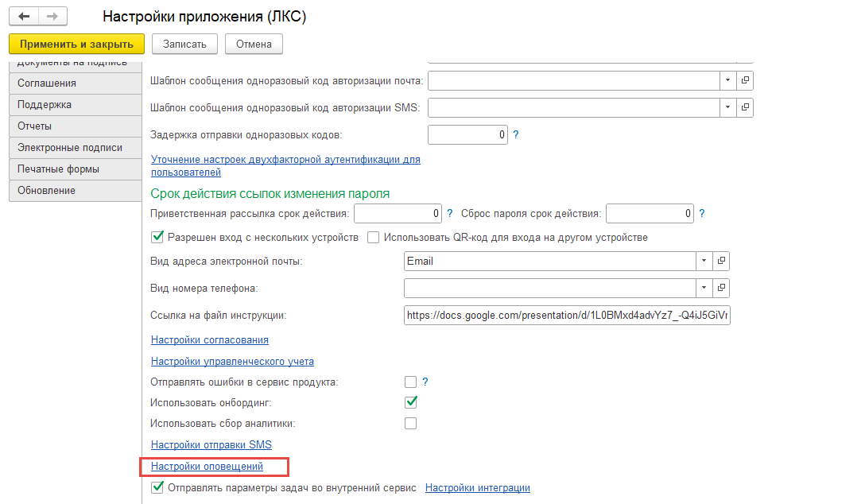Open the Email address type record icon
This screenshot has width=865, height=504.
(721, 261)
